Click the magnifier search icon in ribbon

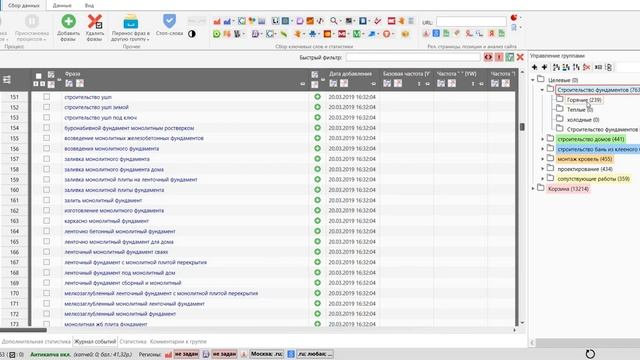[x=334, y=21]
